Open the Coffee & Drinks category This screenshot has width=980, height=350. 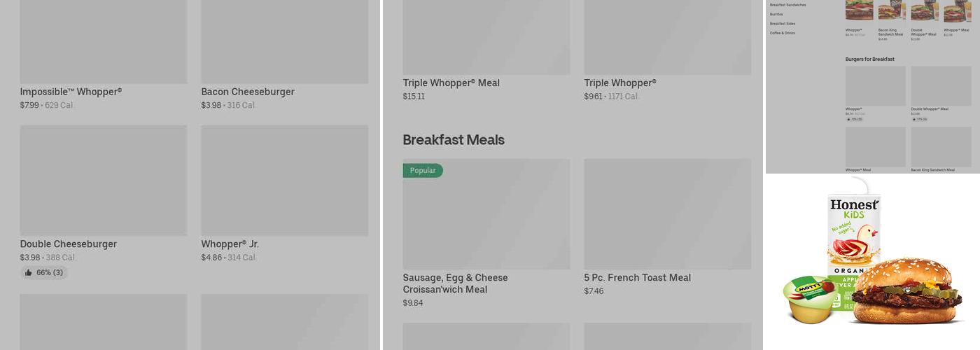coord(783,33)
